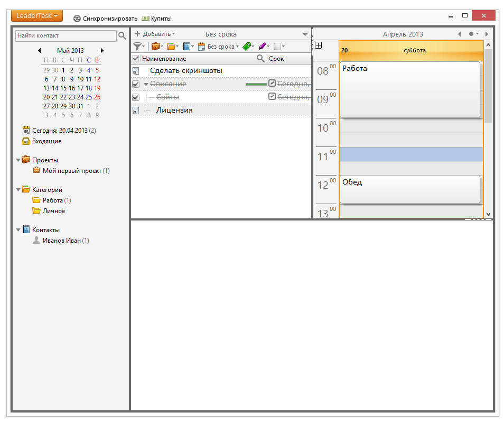Select the Работа category
The width and height of the screenshot is (504, 423).
click(x=52, y=200)
